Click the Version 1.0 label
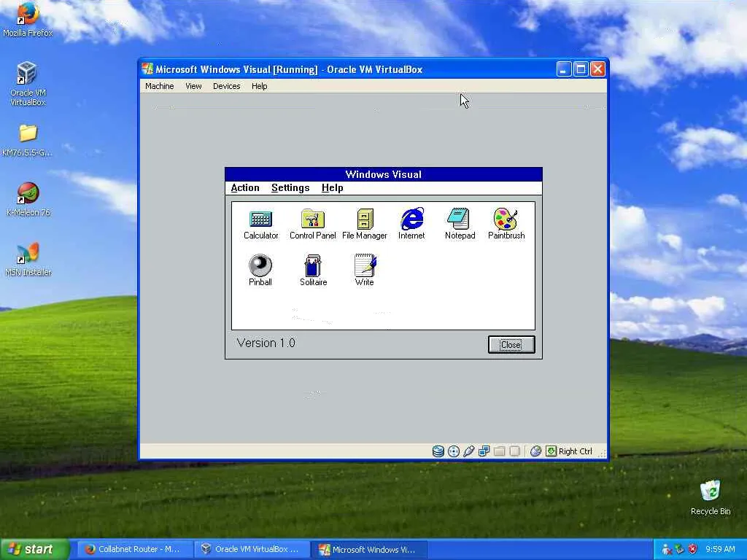 [266, 343]
